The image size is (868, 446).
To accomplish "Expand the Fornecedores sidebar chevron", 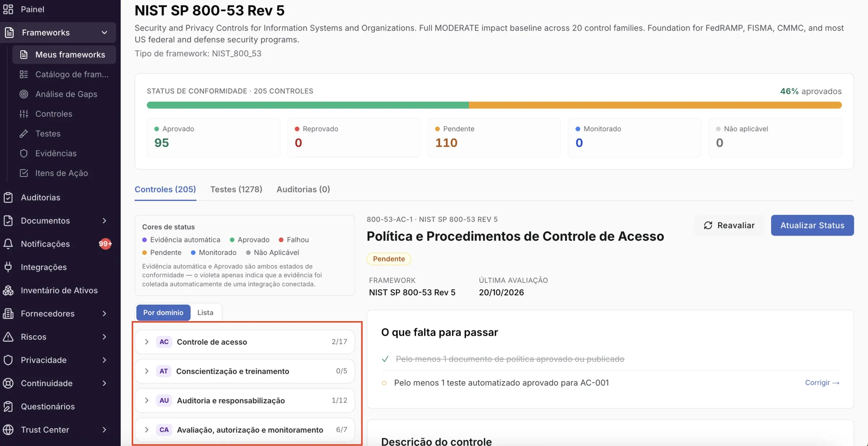I will point(104,314).
